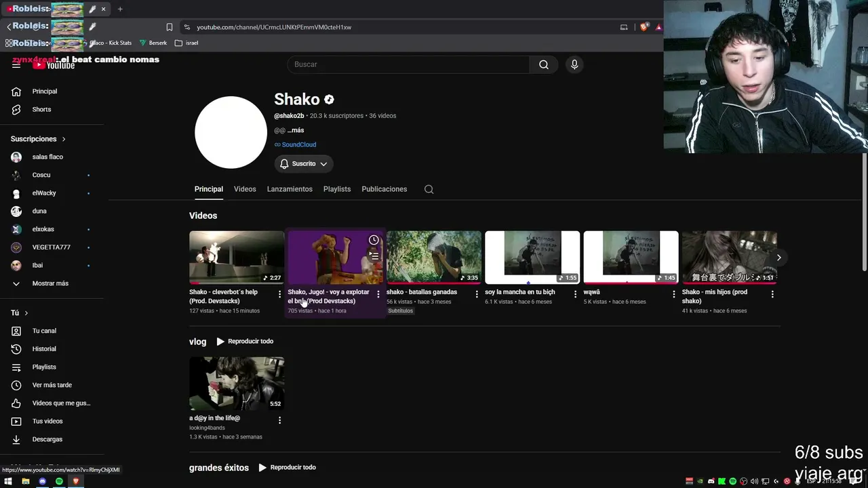This screenshot has width=868, height=488.
Task: Switch to the Lanzamientos tab
Action: pyautogui.click(x=290, y=189)
